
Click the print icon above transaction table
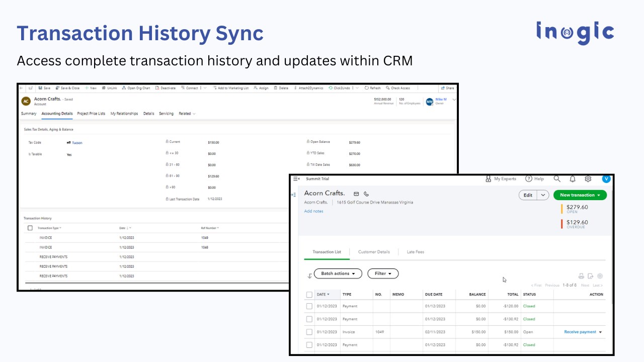pyautogui.click(x=581, y=276)
